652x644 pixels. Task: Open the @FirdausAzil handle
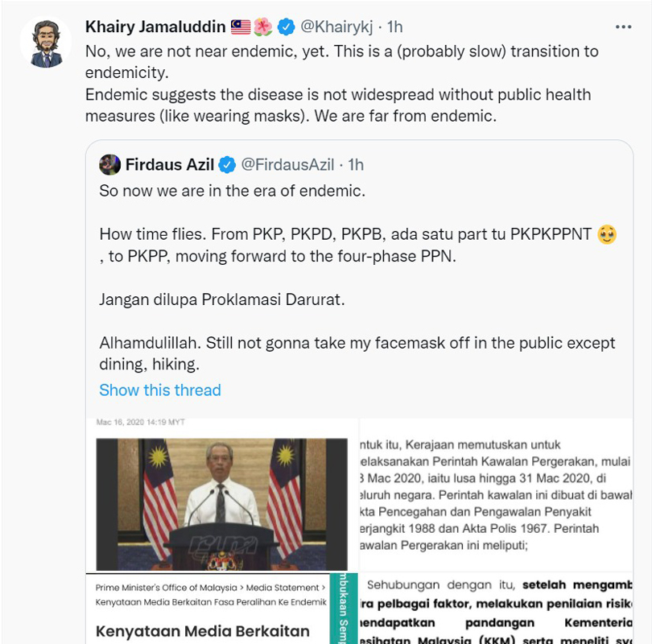pyautogui.click(x=287, y=165)
